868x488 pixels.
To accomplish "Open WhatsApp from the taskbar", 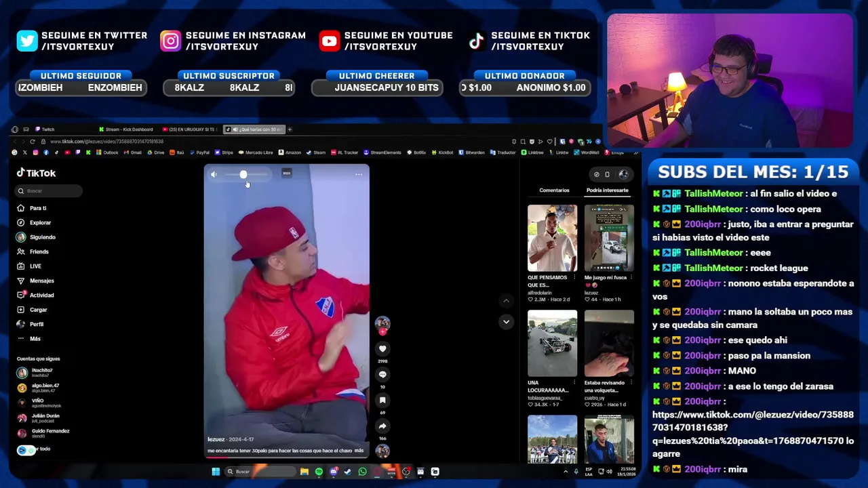I will [362, 472].
